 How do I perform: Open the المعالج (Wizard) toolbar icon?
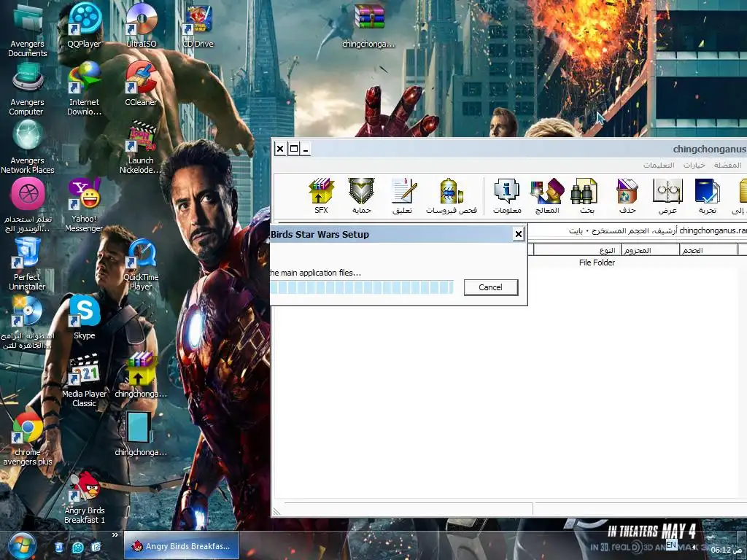click(x=547, y=196)
